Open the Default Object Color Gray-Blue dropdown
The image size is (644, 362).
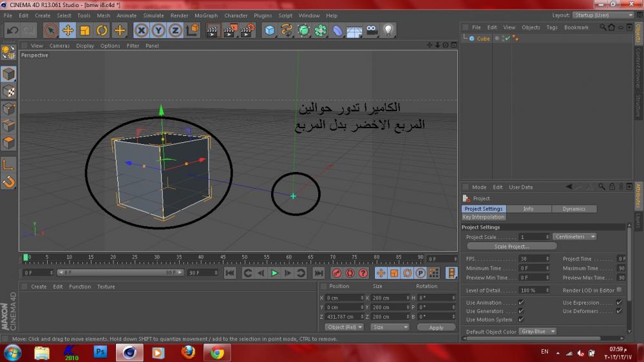pyautogui.click(x=538, y=332)
